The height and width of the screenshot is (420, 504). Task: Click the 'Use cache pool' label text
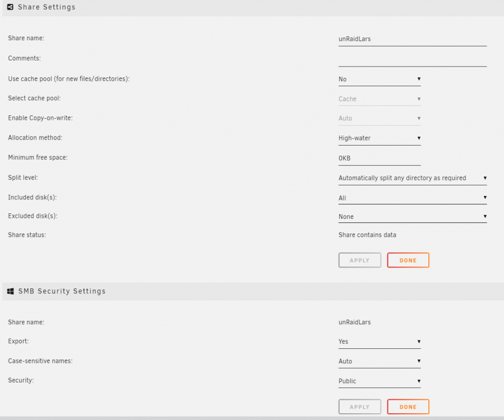click(x=69, y=79)
